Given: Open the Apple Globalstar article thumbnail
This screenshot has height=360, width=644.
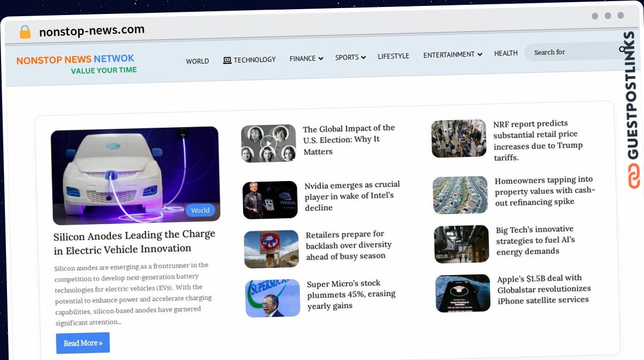Looking at the screenshot, I should pyautogui.click(x=463, y=293).
